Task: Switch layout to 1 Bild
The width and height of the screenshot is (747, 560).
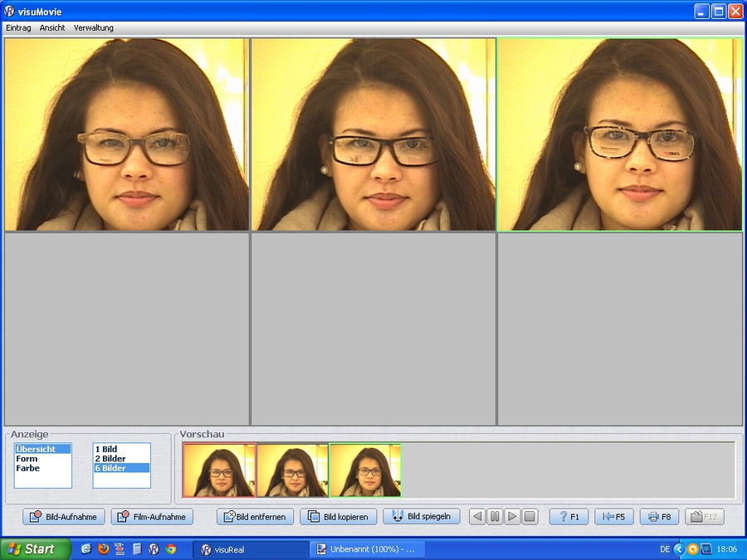Action: click(x=105, y=449)
